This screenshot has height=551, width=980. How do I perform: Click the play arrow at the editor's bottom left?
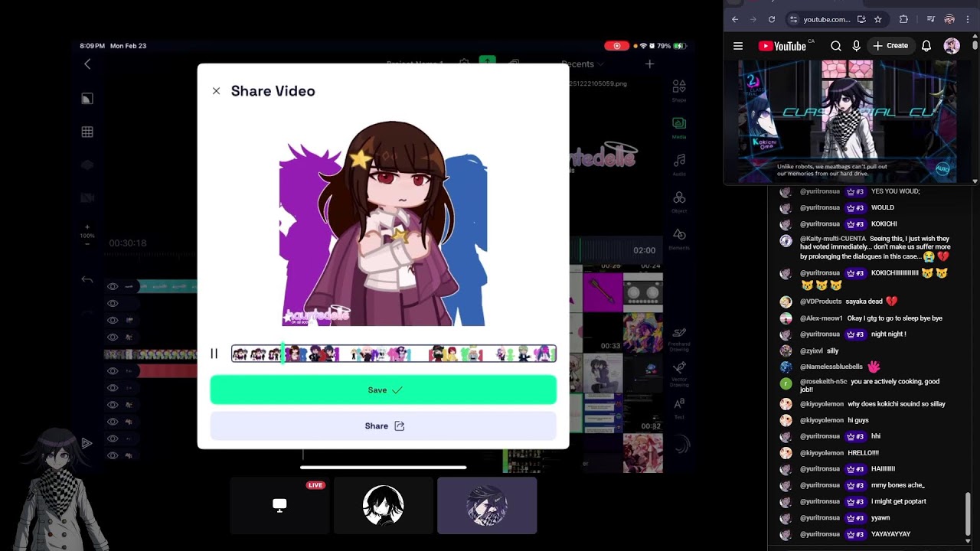(x=87, y=443)
